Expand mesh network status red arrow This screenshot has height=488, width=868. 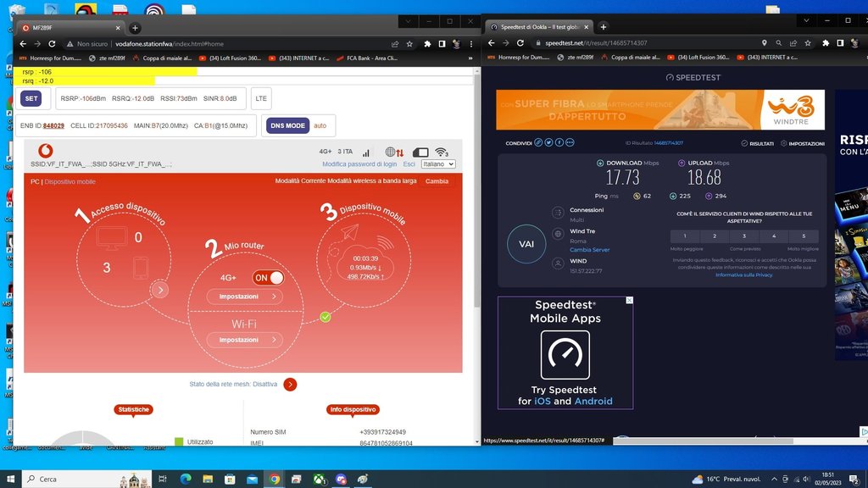click(290, 385)
